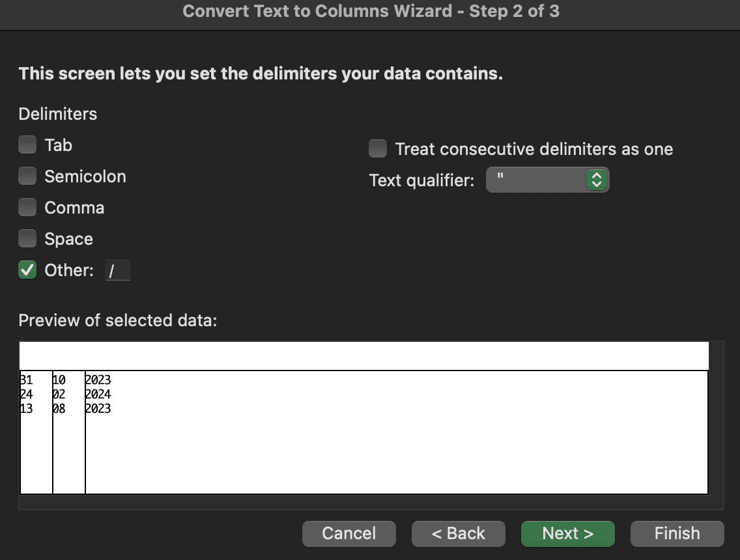The height and width of the screenshot is (560, 740).
Task: Open the Text qualifier dropdown
Action: click(547, 180)
